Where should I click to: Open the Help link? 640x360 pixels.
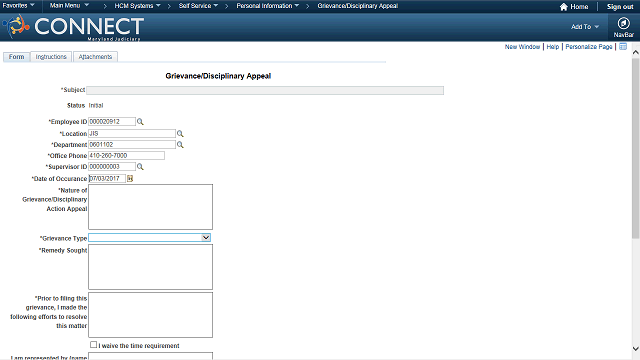pyautogui.click(x=553, y=47)
